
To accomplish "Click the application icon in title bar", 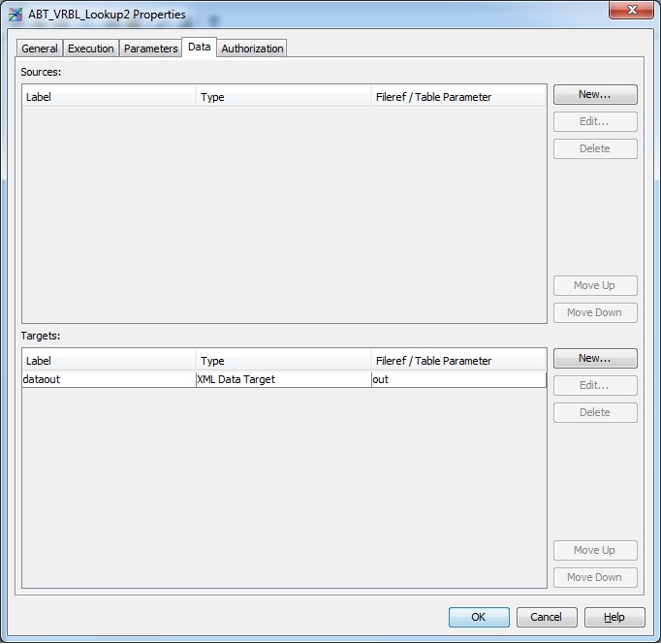I will pos(16,15).
